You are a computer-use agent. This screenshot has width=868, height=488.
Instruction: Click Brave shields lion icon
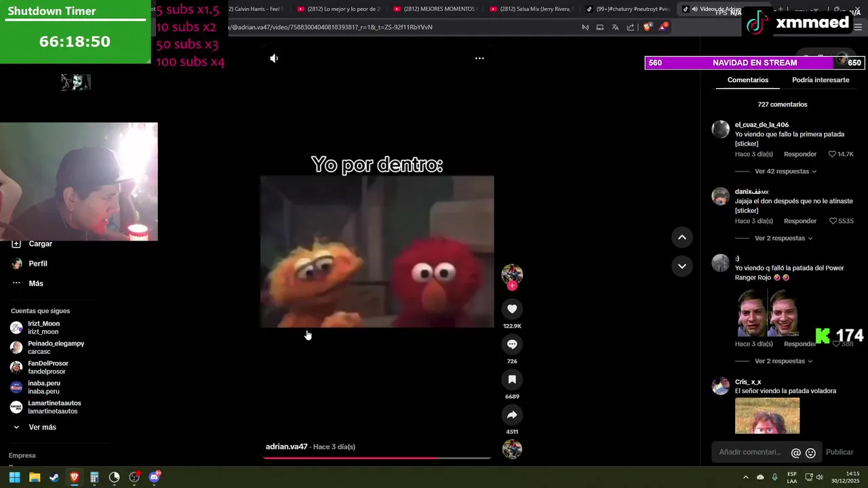click(x=647, y=27)
